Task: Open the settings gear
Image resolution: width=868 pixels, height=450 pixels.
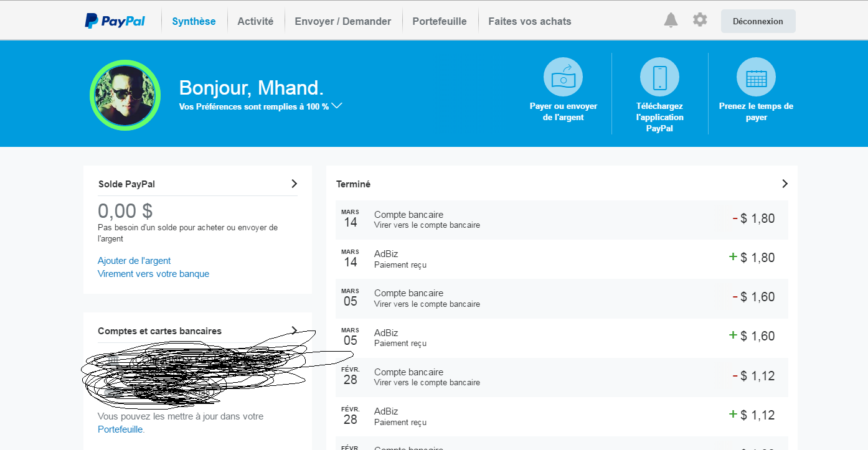Action: pos(700,20)
